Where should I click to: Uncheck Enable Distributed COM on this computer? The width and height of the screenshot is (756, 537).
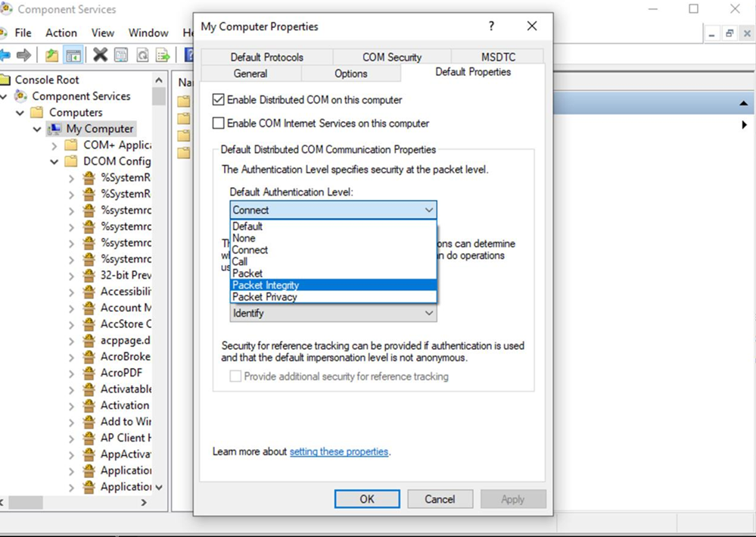(219, 100)
